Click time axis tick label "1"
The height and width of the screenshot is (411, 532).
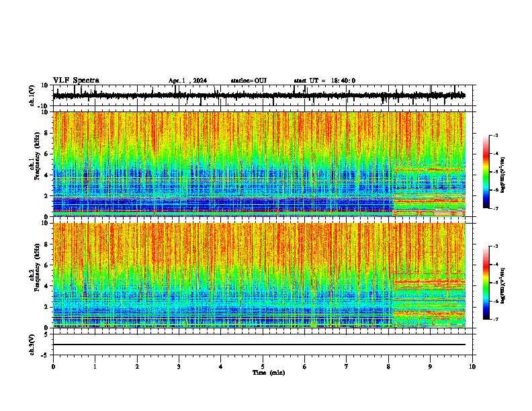95,367
